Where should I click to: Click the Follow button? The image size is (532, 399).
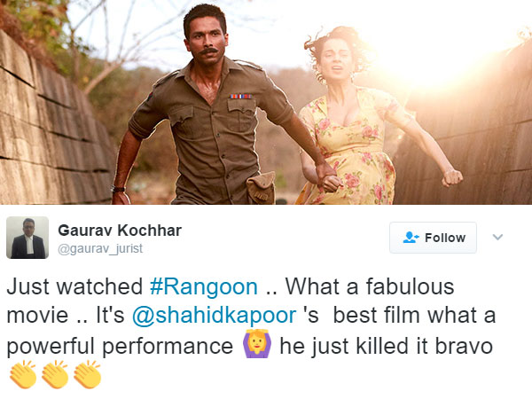tap(433, 238)
